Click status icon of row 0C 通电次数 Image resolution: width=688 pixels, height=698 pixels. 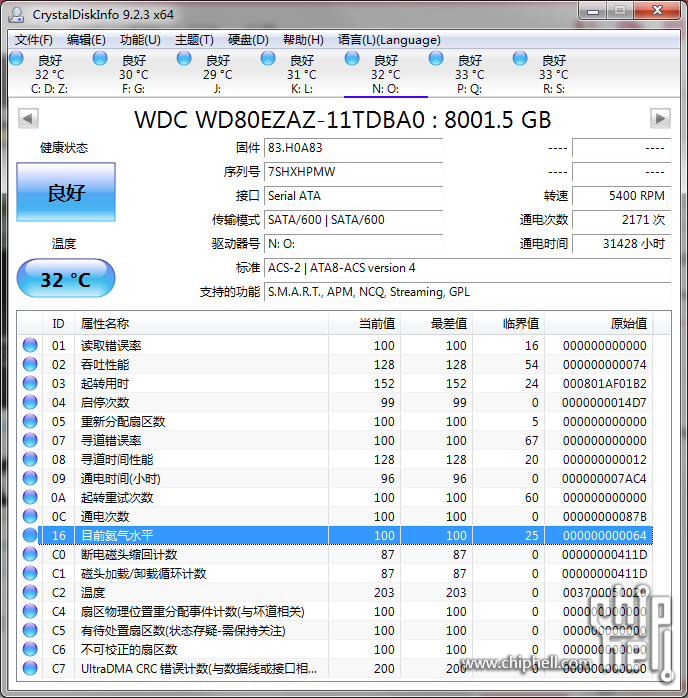[x=30, y=516]
